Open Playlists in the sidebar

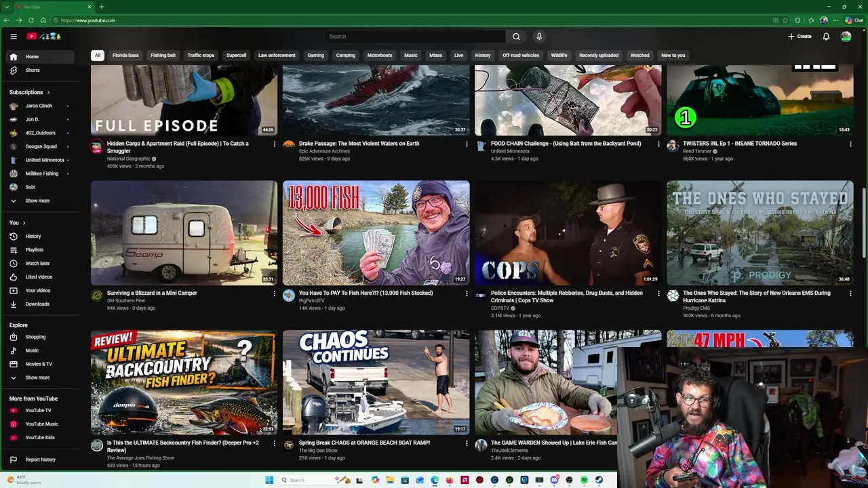point(41,250)
